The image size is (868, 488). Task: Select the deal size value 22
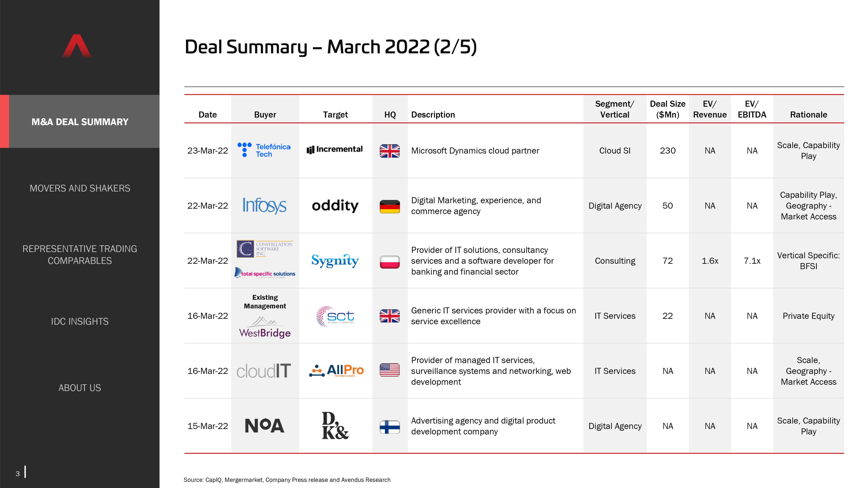tap(667, 316)
